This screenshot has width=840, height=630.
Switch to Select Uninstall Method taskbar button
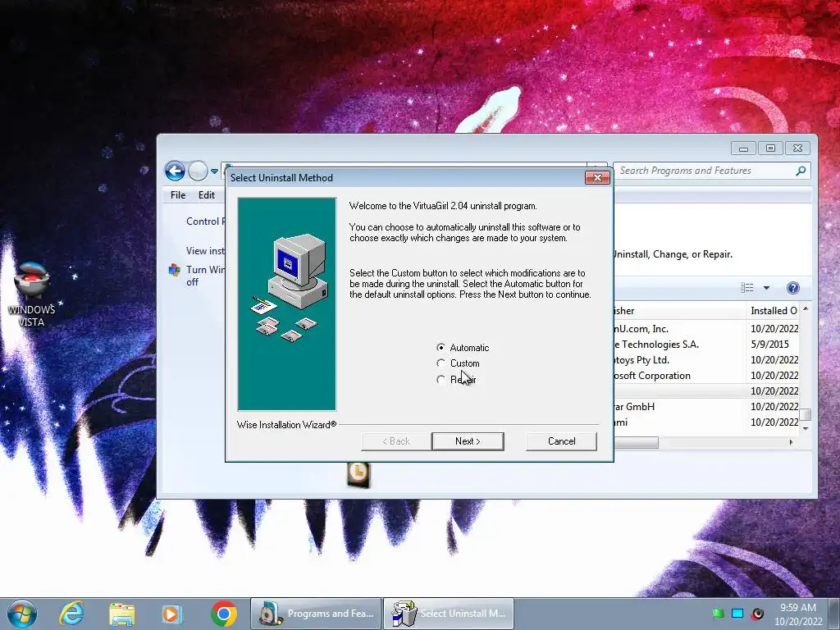pyautogui.click(x=449, y=614)
